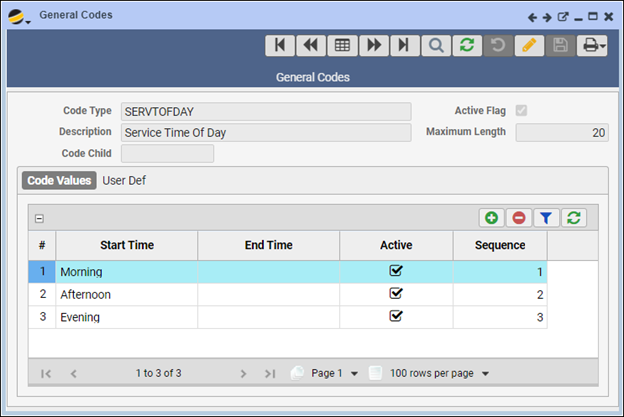Screen dimensions: 624x417
Task: Open search with magnifier icon
Action: click(436, 46)
